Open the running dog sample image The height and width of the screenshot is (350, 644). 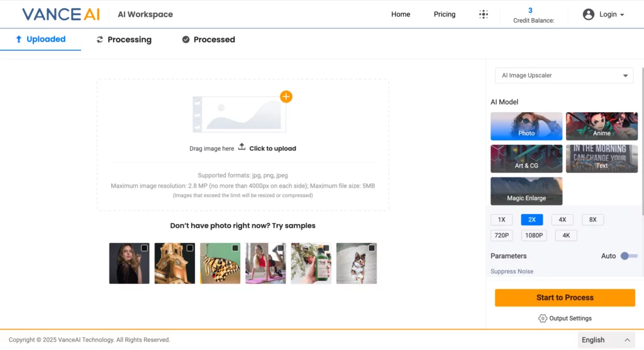click(357, 263)
